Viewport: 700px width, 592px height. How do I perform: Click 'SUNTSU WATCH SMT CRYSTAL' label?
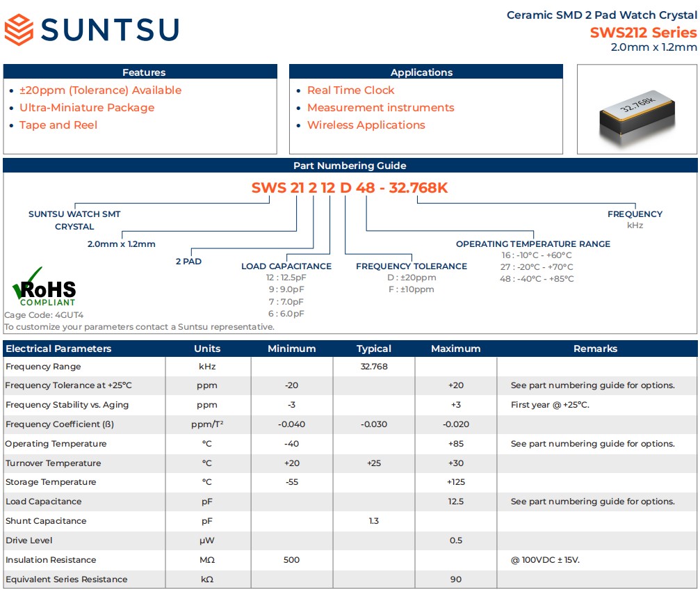(74, 221)
